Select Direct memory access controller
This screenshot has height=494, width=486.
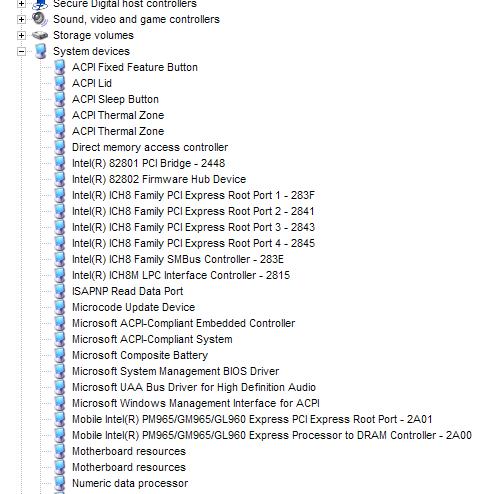[x=150, y=147]
